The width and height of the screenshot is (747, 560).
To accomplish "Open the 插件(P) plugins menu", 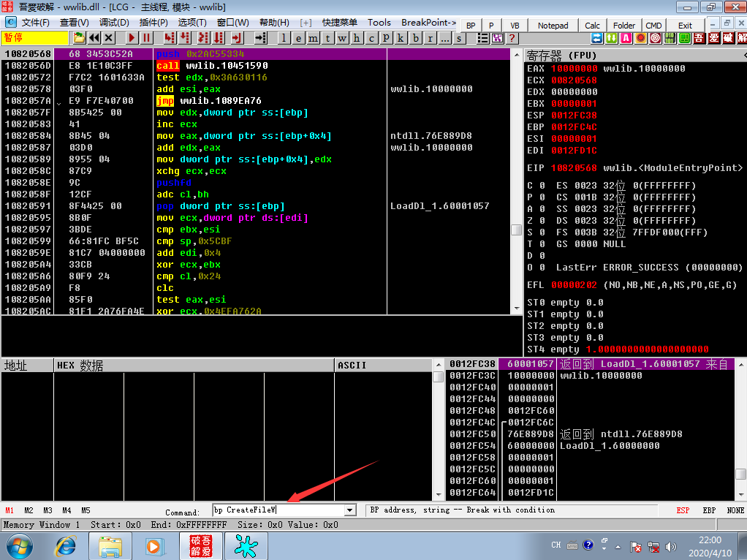I will click(x=153, y=23).
